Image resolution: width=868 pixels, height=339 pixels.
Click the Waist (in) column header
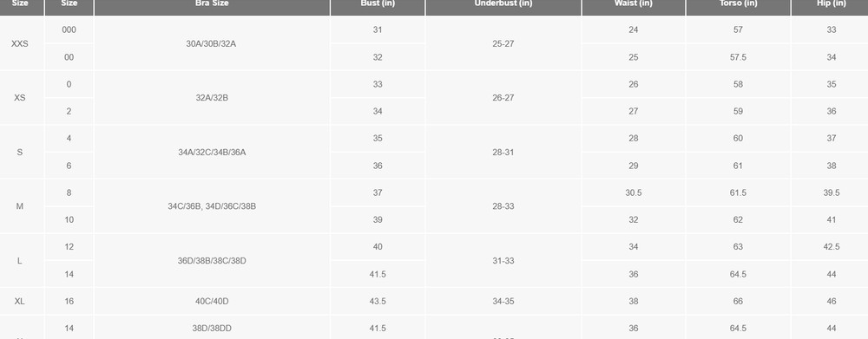tap(634, 4)
